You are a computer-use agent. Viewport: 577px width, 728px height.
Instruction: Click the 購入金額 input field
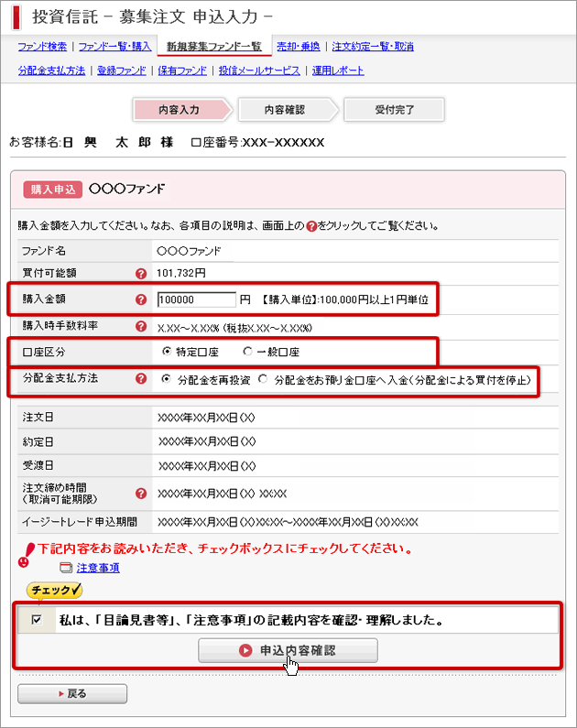click(x=196, y=299)
